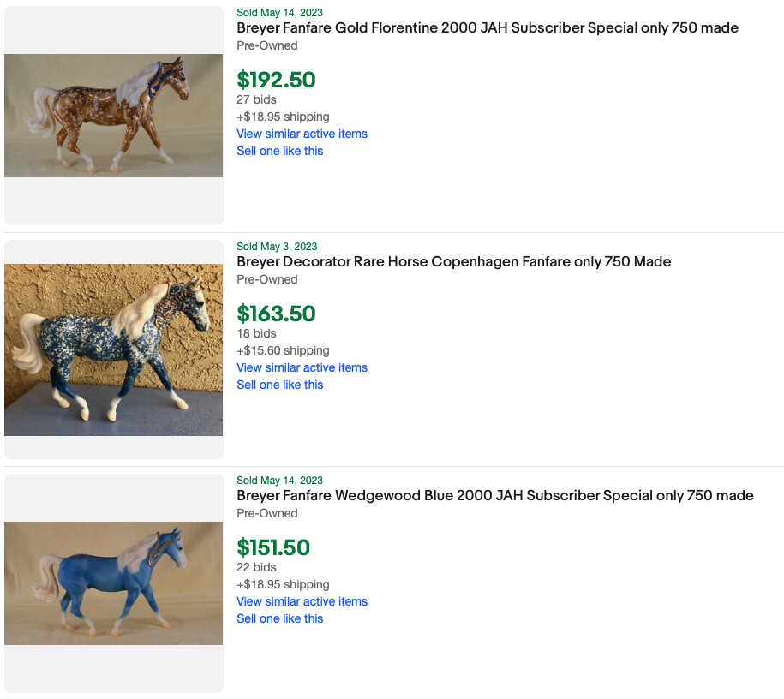Open the Breyer Fanfare Wedgewood Blue listing title
This screenshot has height=699, width=784.
(x=494, y=496)
